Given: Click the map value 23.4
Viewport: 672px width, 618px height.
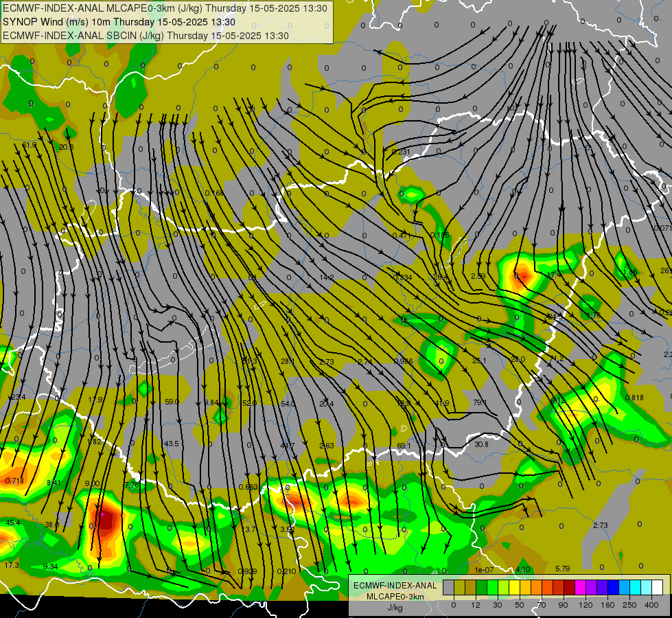Looking at the screenshot, I should (19, 397).
